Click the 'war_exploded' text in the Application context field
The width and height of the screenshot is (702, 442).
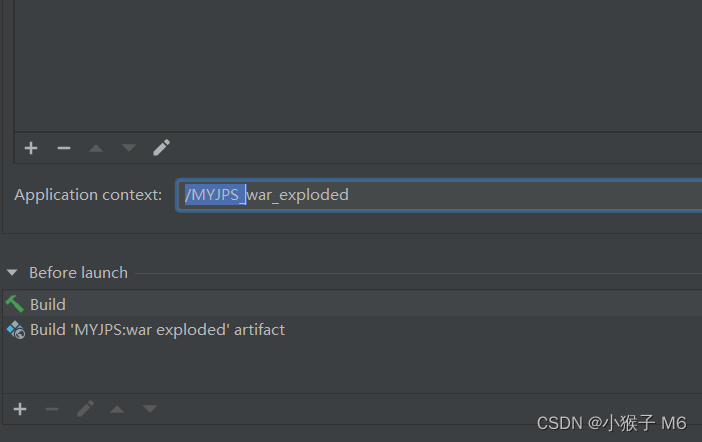[300, 195]
